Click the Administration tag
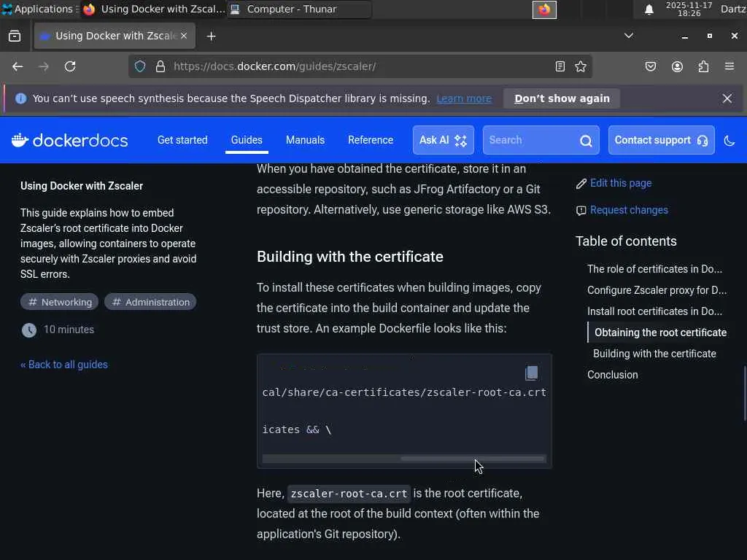747x560 pixels. tap(150, 302)
